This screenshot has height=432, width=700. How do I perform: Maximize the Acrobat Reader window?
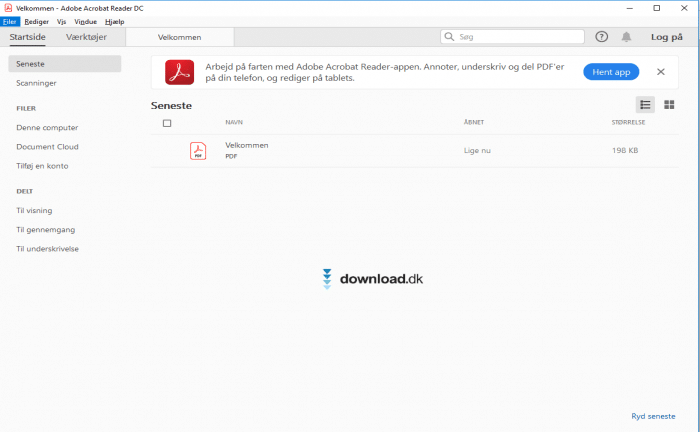657,8
